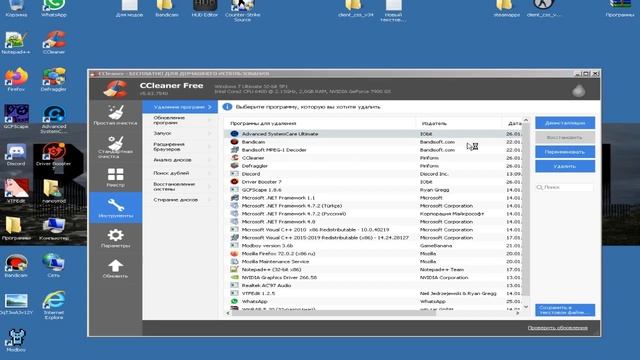Open the nanomod folder on desktop

click(53, 191)
